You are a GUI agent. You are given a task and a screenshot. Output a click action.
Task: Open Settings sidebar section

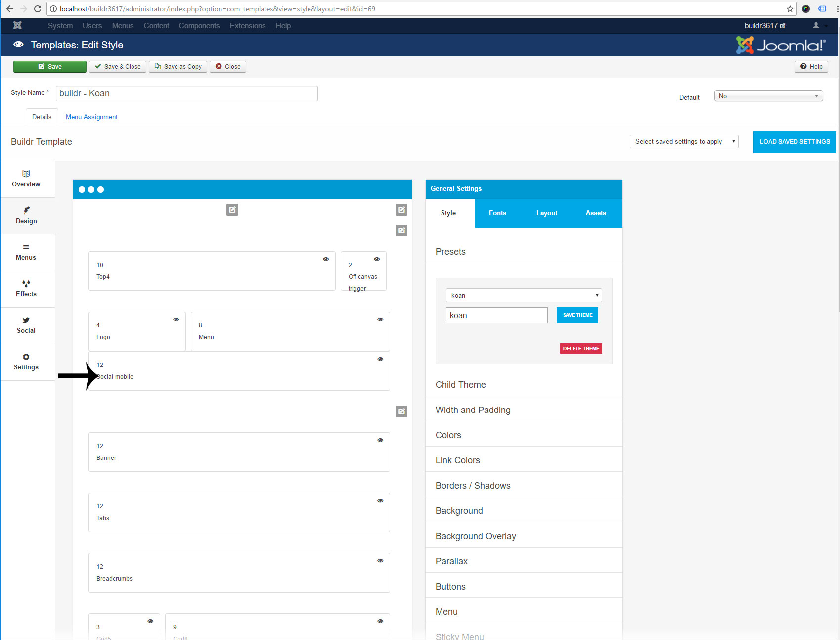pos(26,362)
